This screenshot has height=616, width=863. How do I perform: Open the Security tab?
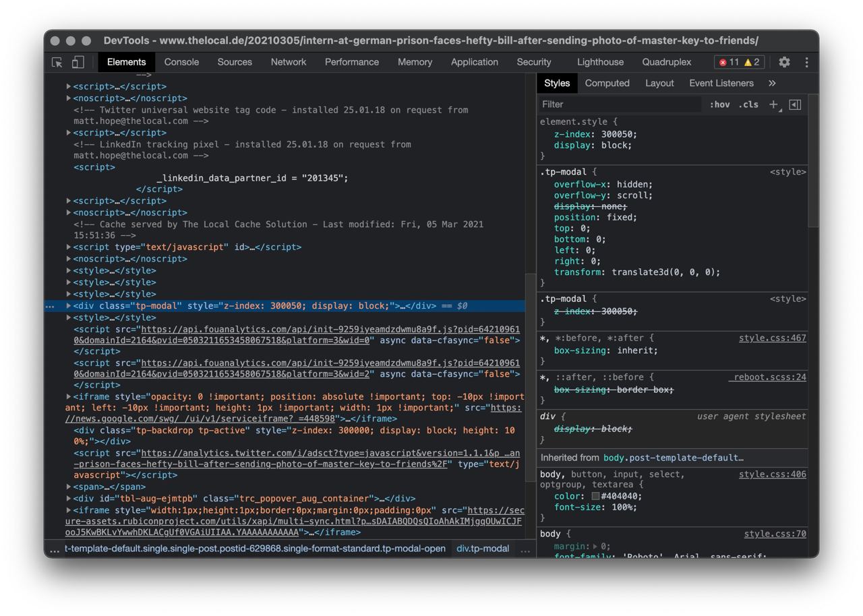click(x=534, y=62)
